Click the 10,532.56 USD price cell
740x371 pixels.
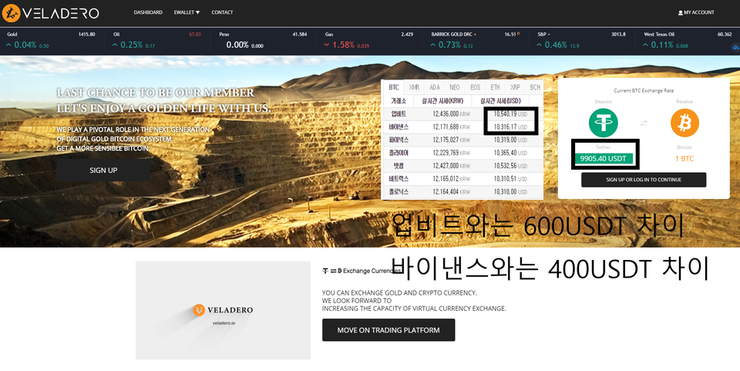click(x=511, y=166)
